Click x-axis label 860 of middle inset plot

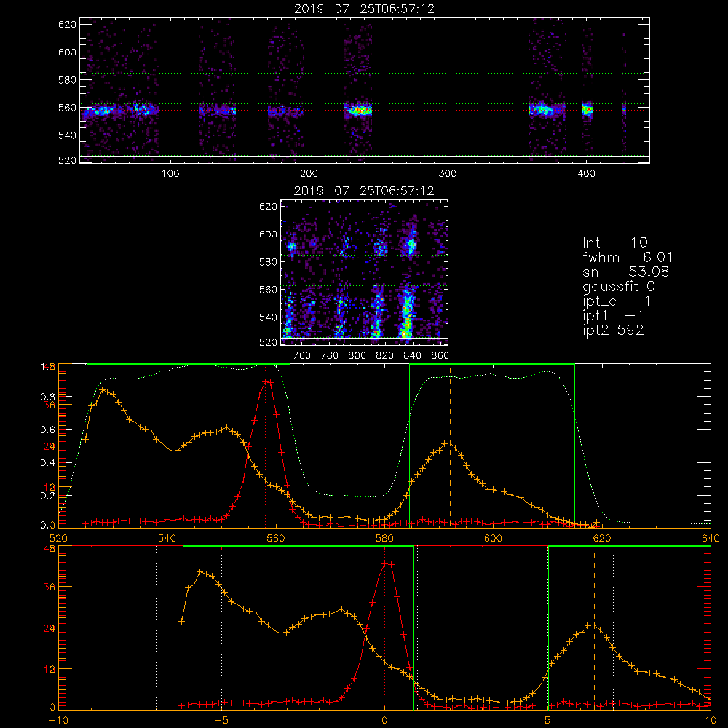(440, 356)
